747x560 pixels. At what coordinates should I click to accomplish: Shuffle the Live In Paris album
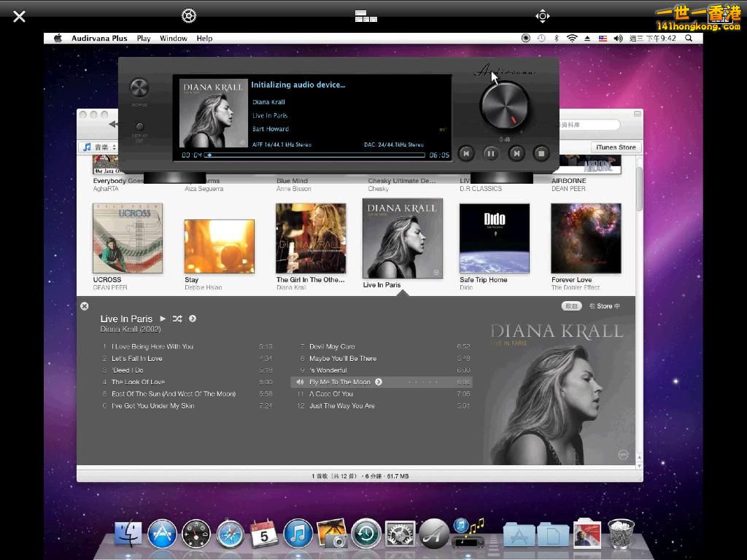[x=177, y=319]
